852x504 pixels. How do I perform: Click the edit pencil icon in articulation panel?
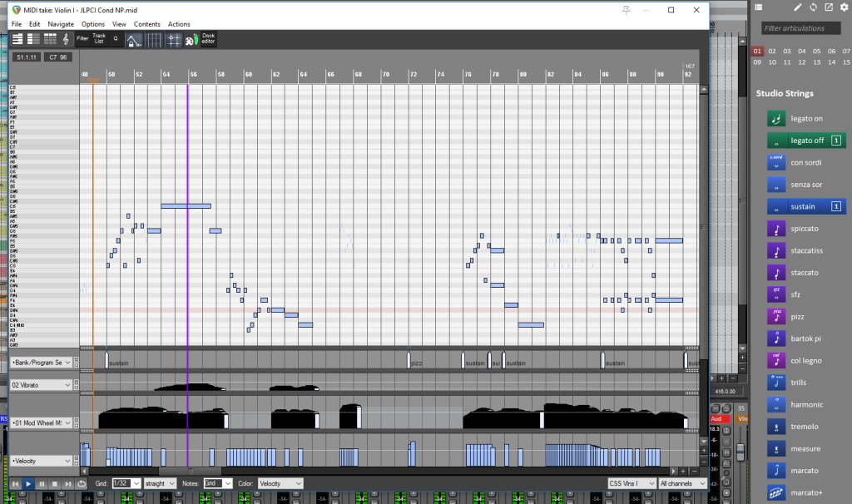click(798, 7)
